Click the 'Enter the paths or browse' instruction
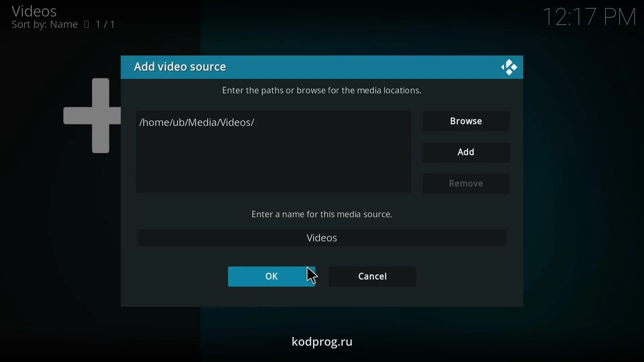Screen dimensions: 644x362 pos(321,90)
